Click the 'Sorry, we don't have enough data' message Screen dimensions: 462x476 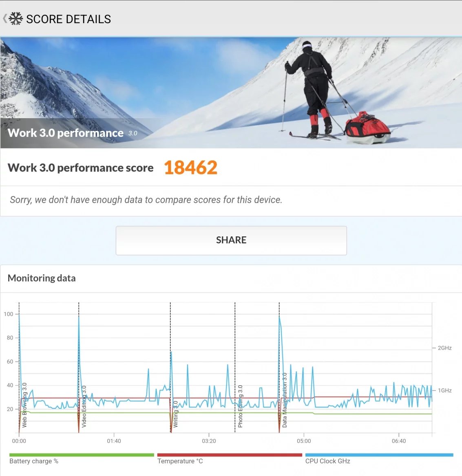[146, 200]
